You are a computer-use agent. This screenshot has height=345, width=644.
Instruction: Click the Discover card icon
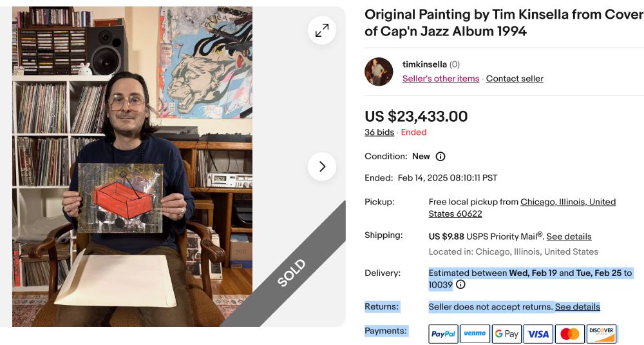coord(601,333)
